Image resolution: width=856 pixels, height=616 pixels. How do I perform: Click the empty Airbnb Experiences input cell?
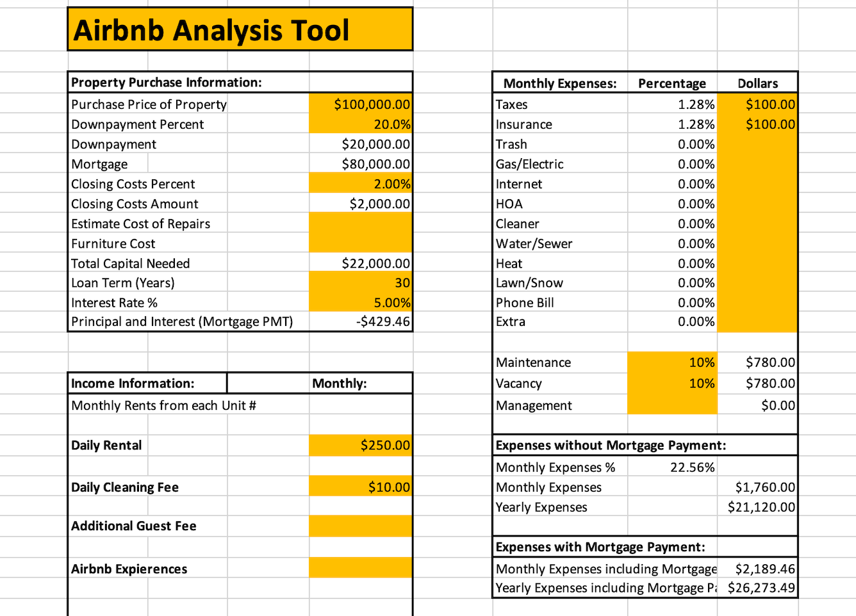[x=361, y=568]
